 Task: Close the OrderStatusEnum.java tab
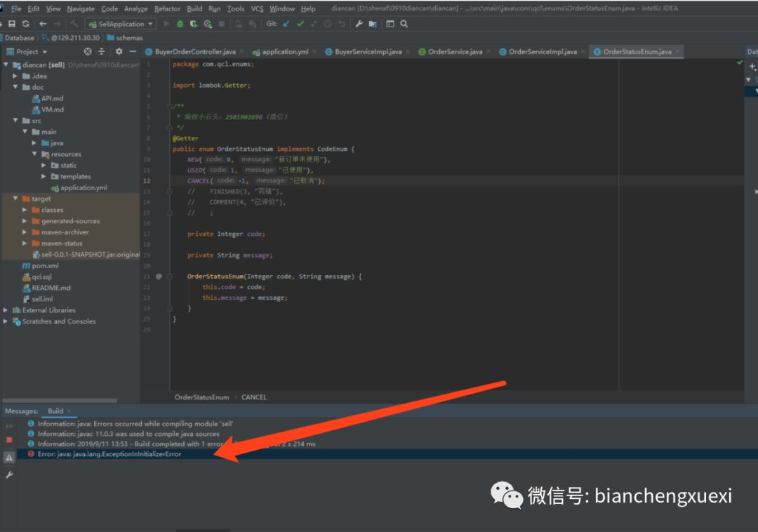[678, 52]
